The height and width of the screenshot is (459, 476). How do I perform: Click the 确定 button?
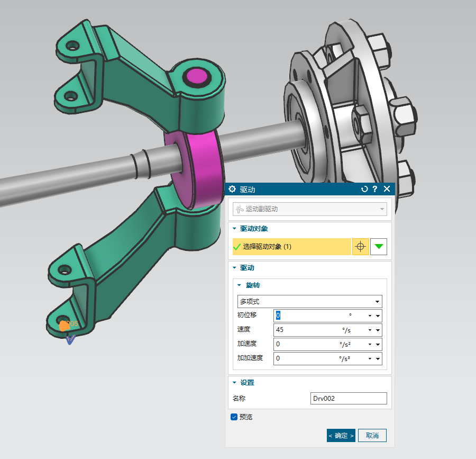coord(341,435)
